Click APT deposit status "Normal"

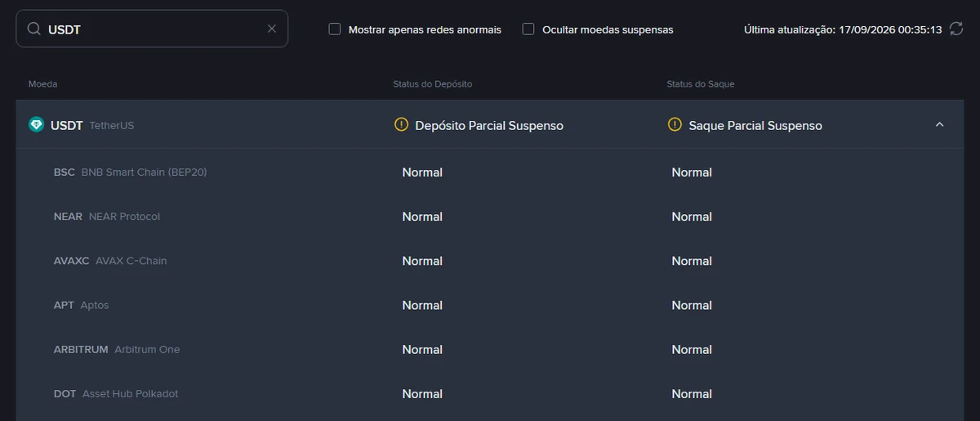point(422,305)
